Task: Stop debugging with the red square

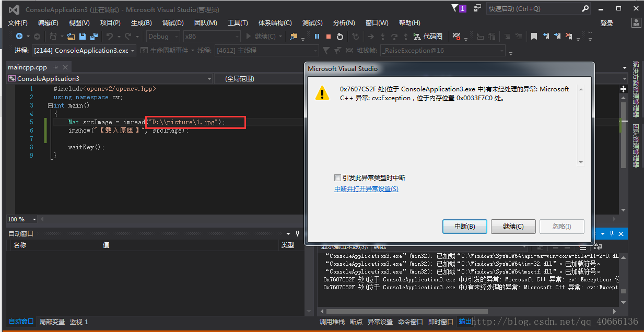Action: pyautogui.click(x=329, y=37)
